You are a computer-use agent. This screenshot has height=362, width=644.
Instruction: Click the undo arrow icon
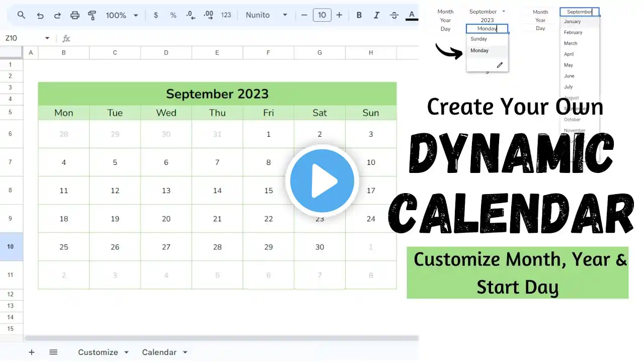pyautogui.click(x=40, y=15)
